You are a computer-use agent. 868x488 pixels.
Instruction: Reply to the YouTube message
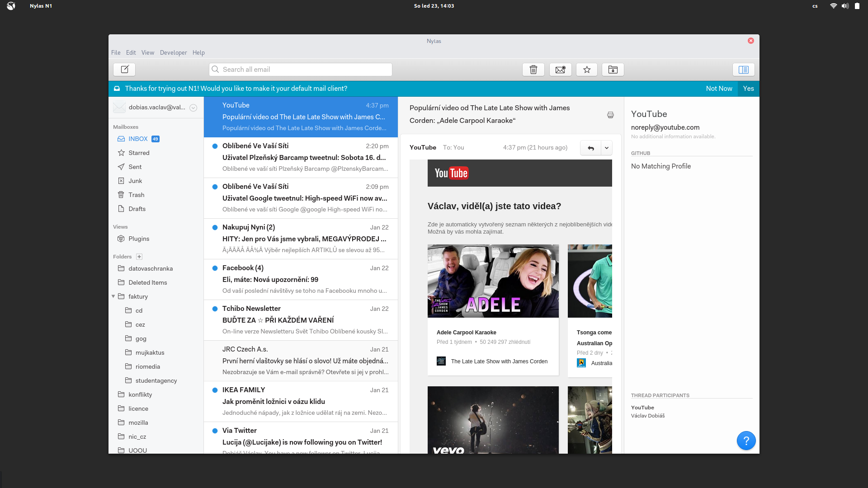590,148
